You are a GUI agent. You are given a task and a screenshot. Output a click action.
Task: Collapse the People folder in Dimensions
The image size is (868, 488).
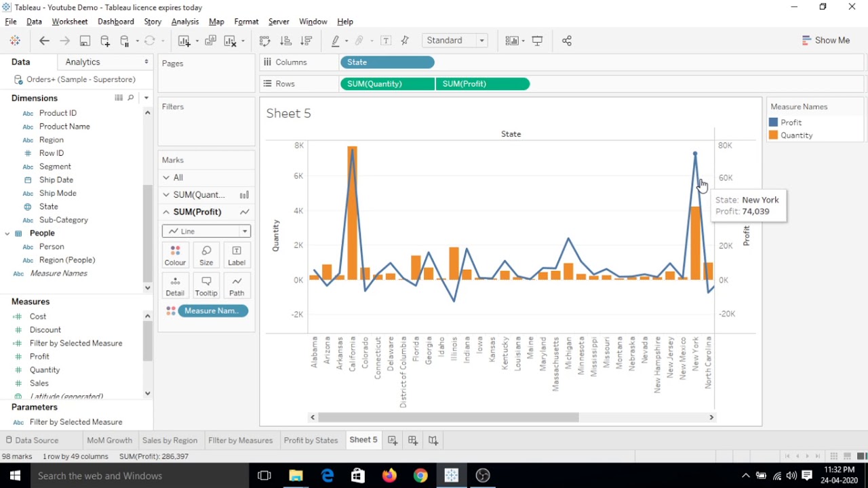[7, 233]
